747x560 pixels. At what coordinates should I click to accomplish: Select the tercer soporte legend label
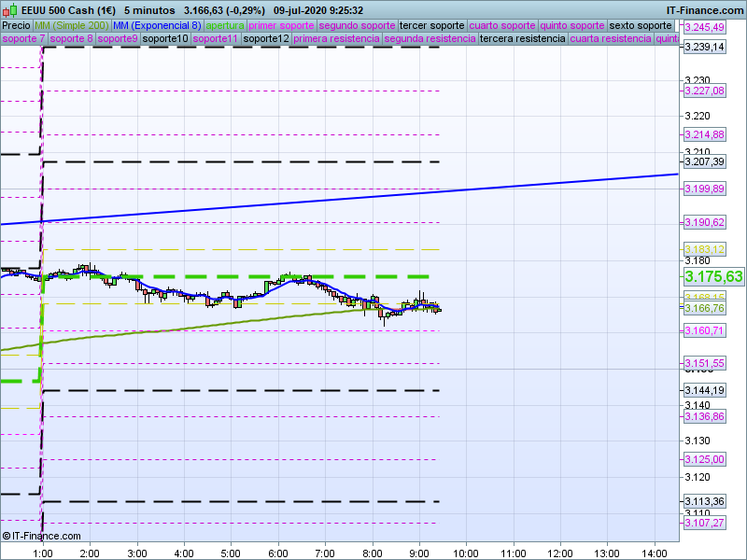click(x=430, y=25)
